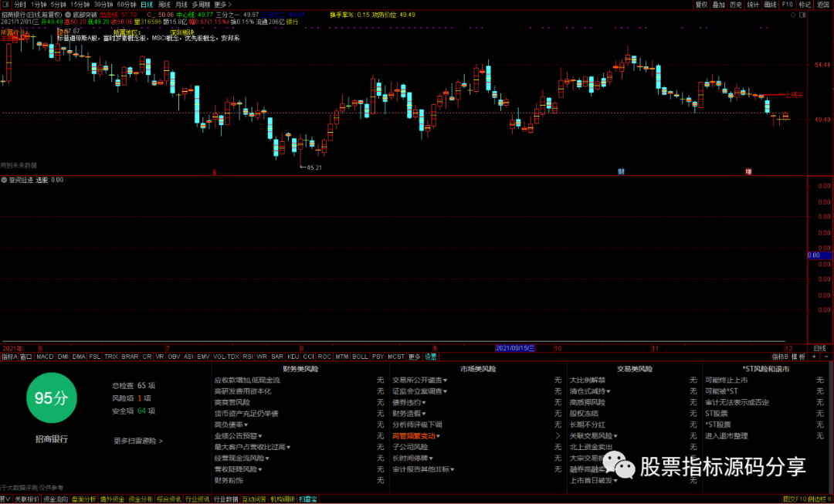This screenshot has height=504, width=834.
Task: Switch to the 指标B tab
Action: [x=780, y=357]
